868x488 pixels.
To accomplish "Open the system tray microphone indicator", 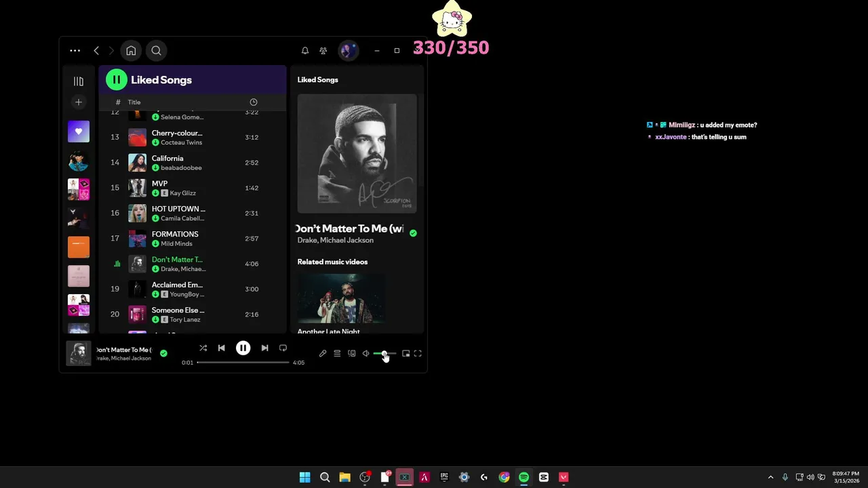I will (785, 477).
